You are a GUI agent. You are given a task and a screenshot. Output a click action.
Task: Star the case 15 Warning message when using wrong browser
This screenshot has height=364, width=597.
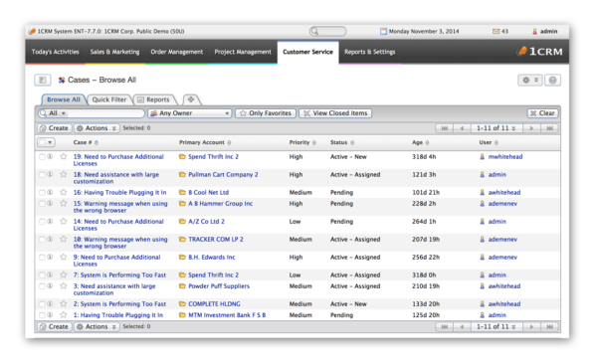click(x=64, y=203)
